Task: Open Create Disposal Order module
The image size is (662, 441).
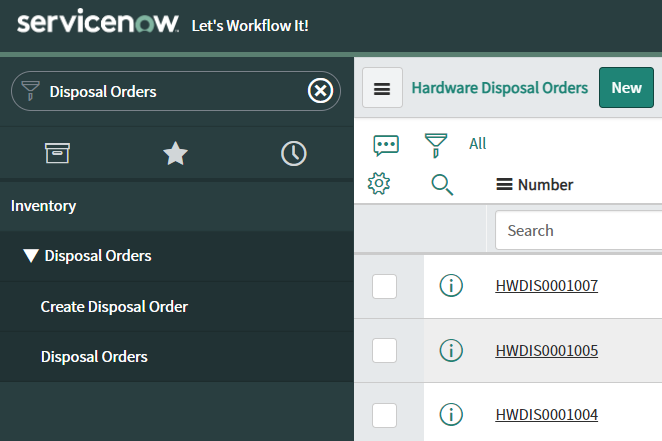Action: click(x=114, y=307)
